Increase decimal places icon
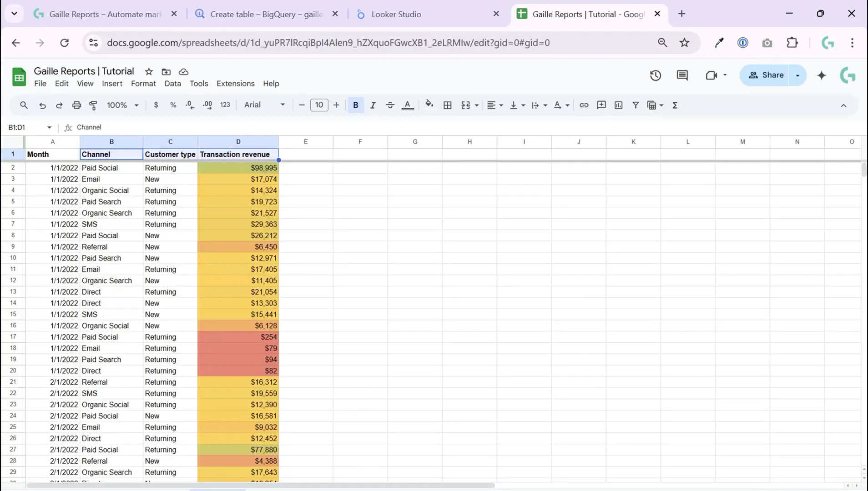This screenshot has height=491, width=868. [207, 105]
